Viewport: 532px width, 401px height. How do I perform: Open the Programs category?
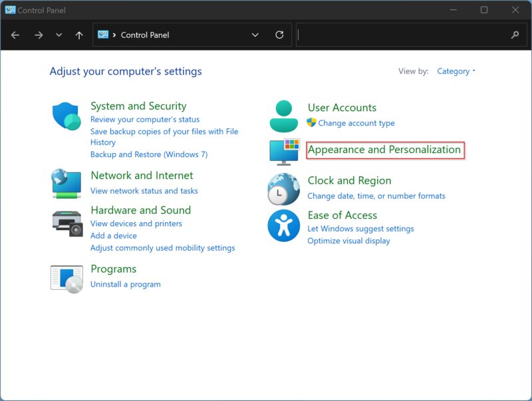[113, 269]
